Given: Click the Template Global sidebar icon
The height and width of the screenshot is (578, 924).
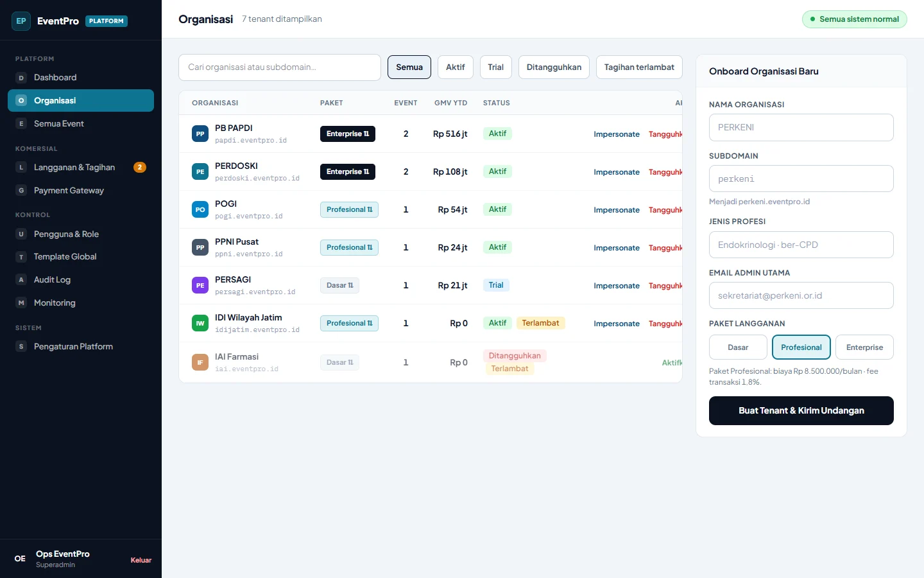Looking at the screenshot, I should (21, 257).
